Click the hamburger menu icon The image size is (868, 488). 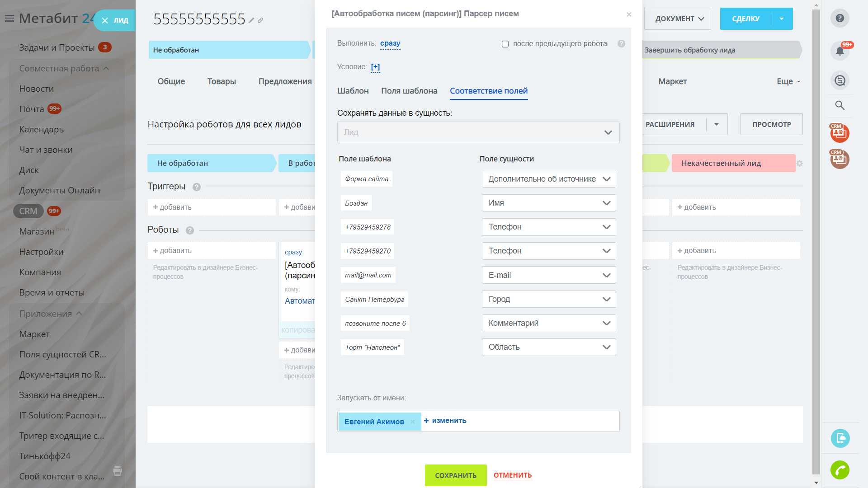pyautogui.click(x=9, y=19)
